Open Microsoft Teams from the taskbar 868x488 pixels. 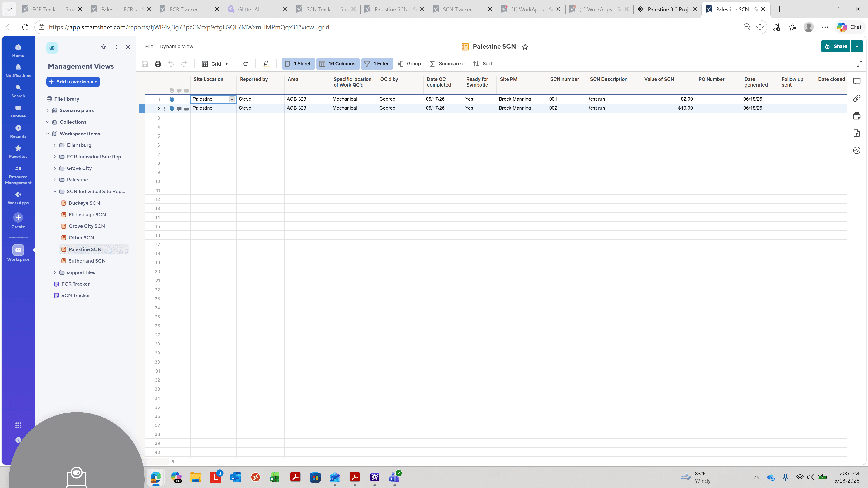pos(394,477)
